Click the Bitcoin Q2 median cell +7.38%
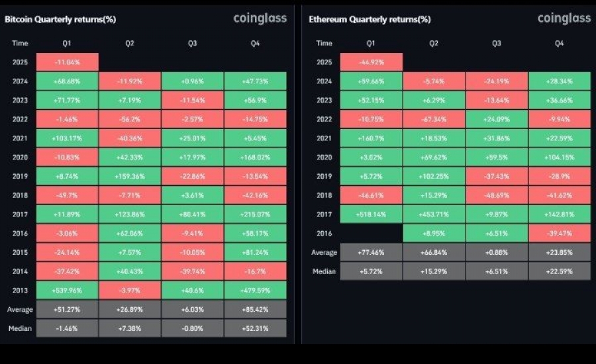 [x=130, y=328]
